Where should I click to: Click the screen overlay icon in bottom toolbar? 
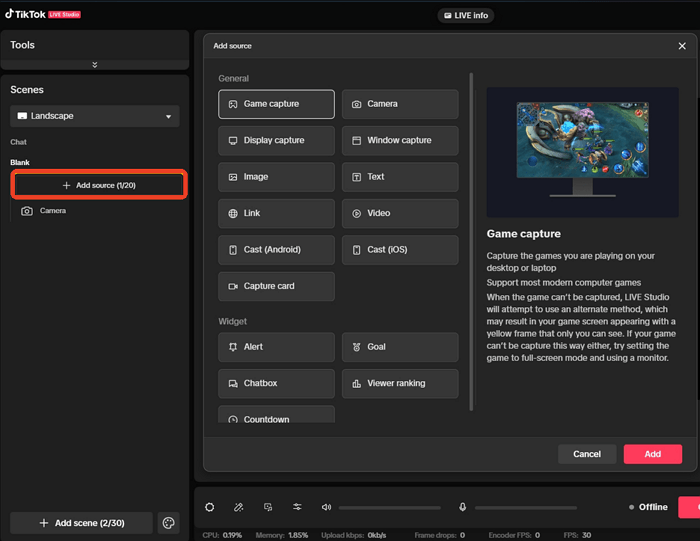tap(268, 507)
